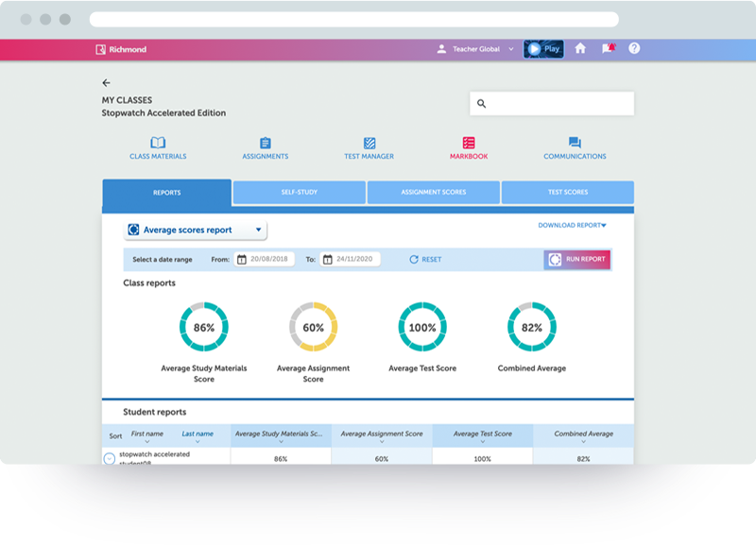Switch to the Assignment Scores tab
Viewport: 756px width, 545px height.
pos(433,193)
